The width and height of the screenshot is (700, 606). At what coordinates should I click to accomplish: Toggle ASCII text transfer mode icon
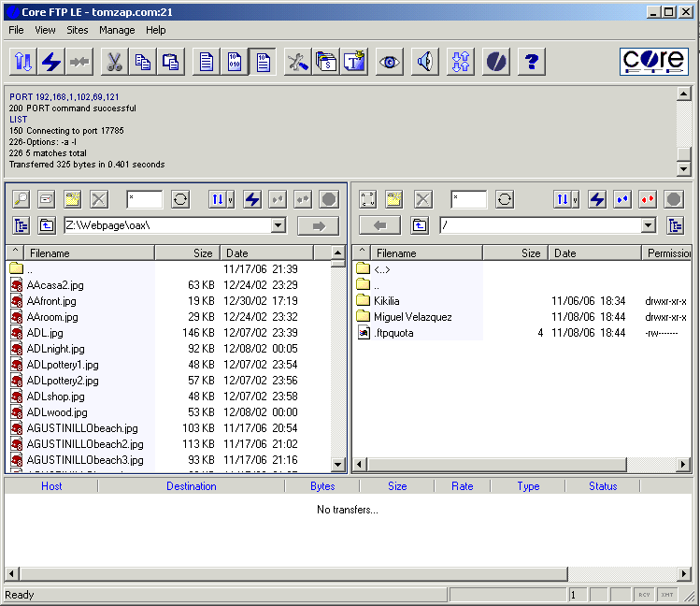pos(205,62)
